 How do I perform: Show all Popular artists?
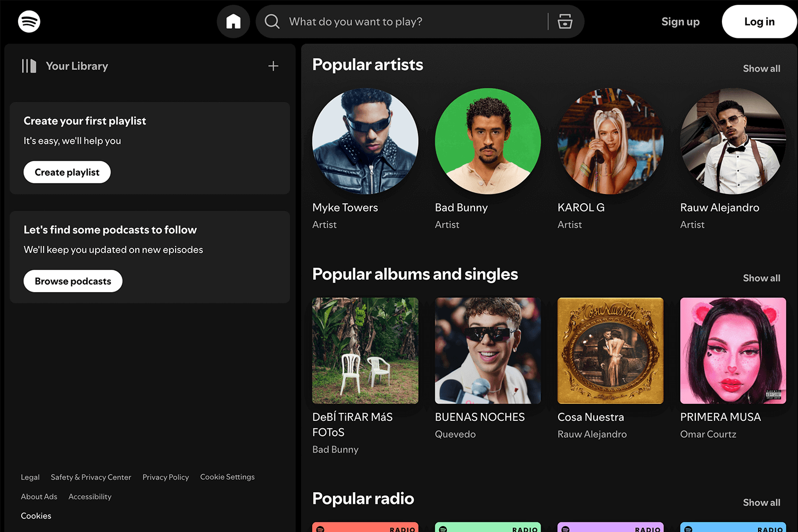[761, 69]
